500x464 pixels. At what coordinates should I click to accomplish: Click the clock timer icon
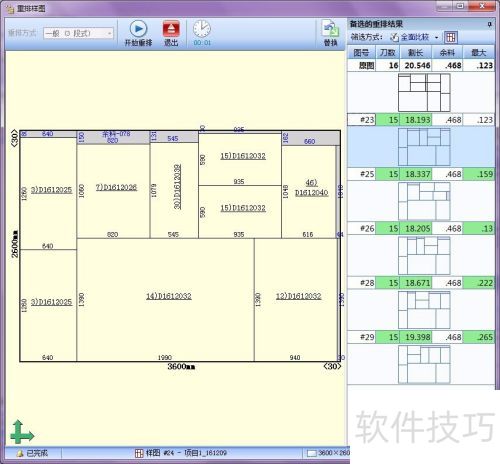[x=202, y=29]
